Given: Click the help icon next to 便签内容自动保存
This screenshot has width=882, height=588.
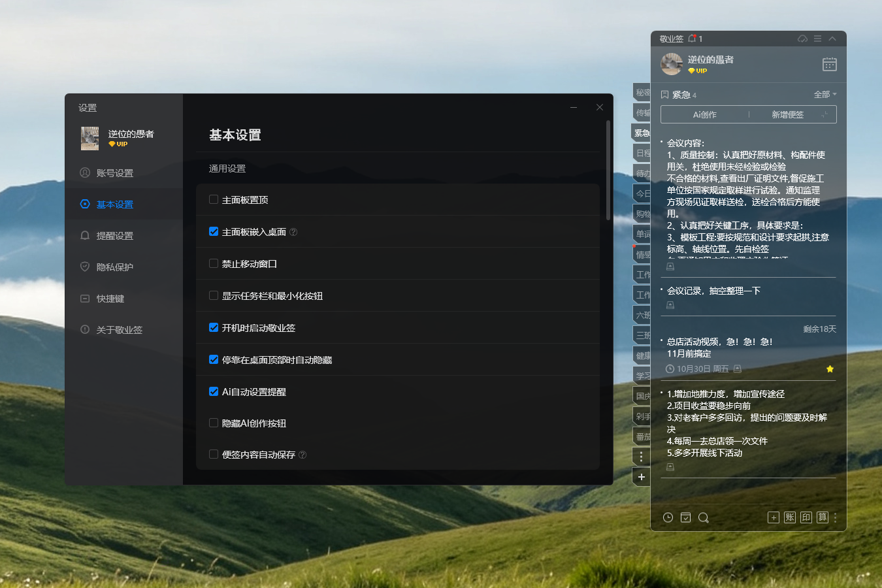Looking at the screenshot, I should 302,455.
